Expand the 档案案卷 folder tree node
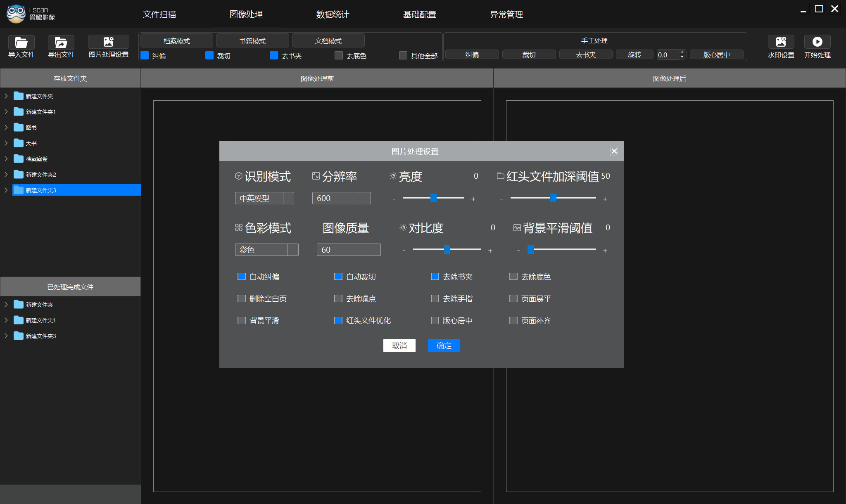 pyautogui.click(x=6, y=159)
